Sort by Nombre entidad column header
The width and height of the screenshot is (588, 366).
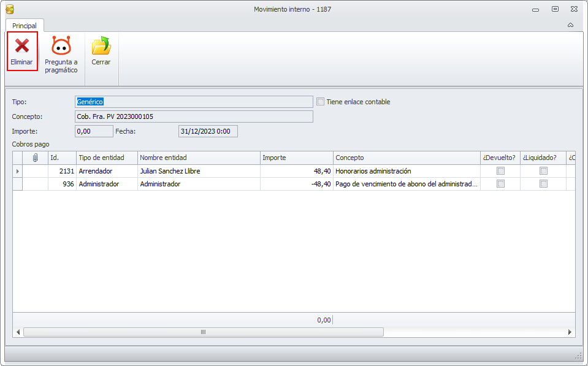pos(199,158)
